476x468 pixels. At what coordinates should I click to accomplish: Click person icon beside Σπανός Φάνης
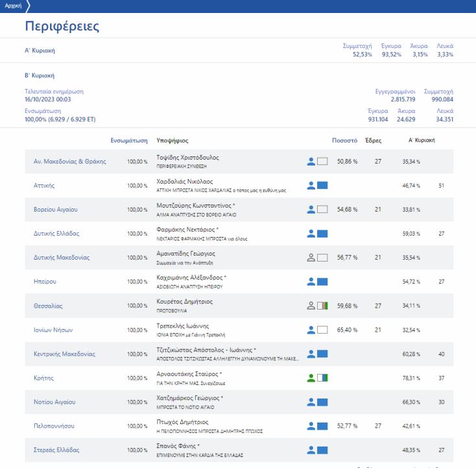[x=311, y=450]
